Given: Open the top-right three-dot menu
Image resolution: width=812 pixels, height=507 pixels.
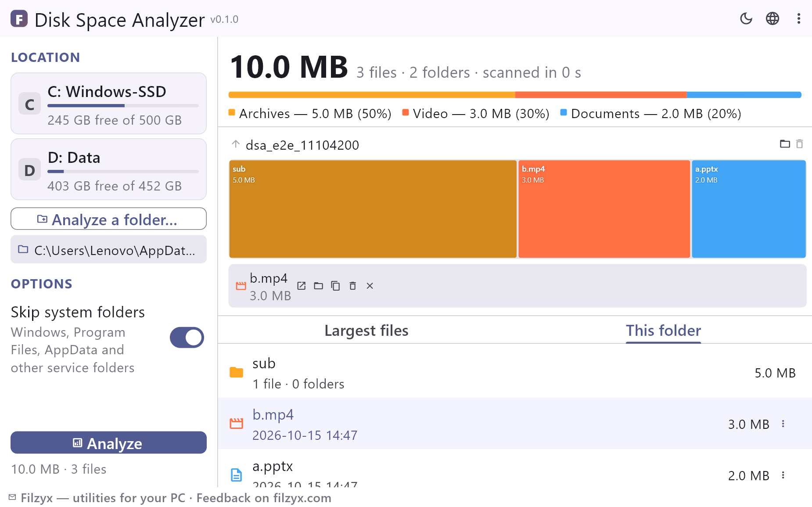Looking at the screenshot, I should tap(799, 18).
